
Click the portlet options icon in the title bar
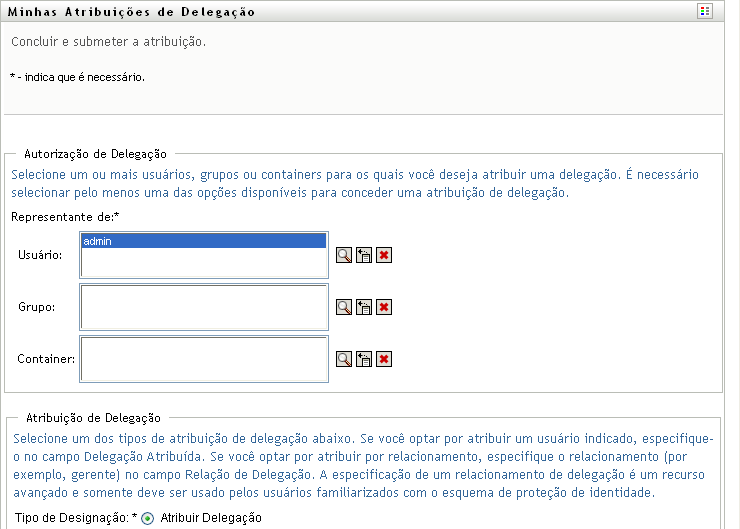pyautogui.click(x=705, y=11)
